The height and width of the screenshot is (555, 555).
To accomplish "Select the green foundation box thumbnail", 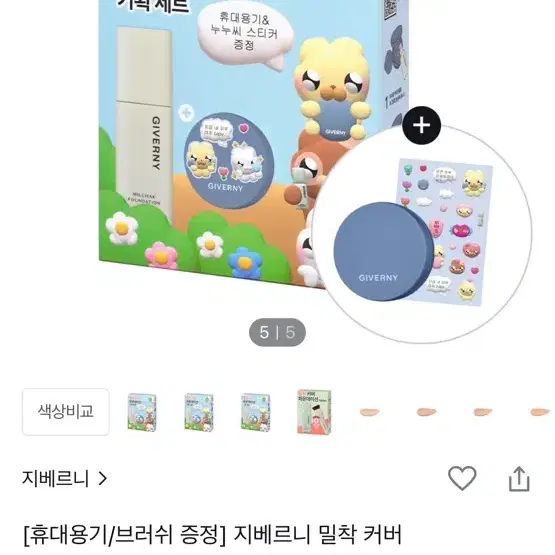I will click(x=314, y=412).
